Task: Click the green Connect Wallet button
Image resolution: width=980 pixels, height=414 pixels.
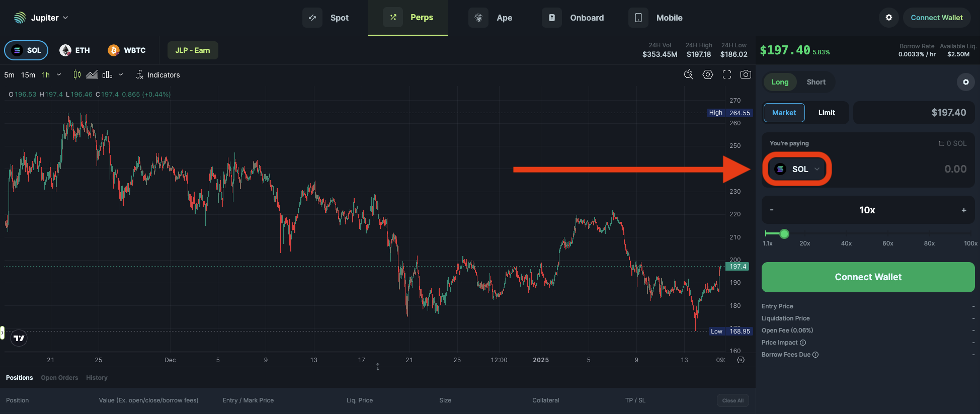Action: tap(868, 277)
